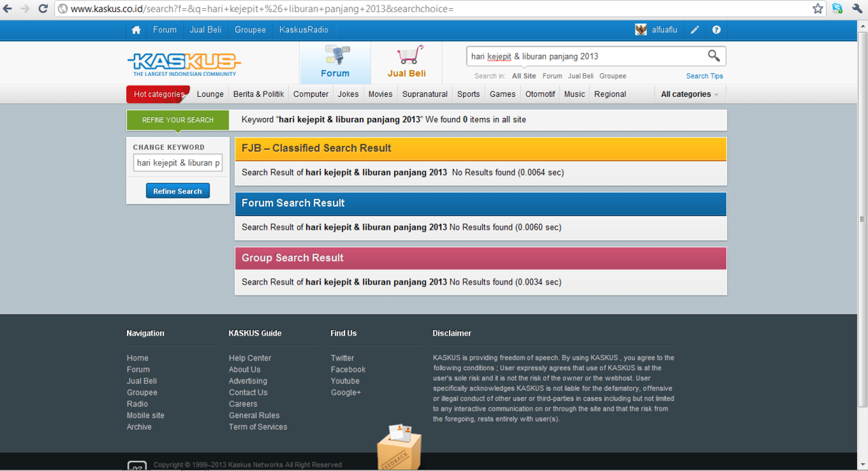Go to the Kaskus home icon
Screen dimensions: 868x471
coord(136,30)
